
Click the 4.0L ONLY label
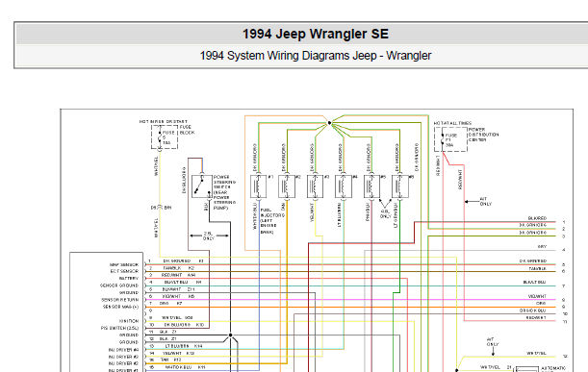[x=386, y=214]
